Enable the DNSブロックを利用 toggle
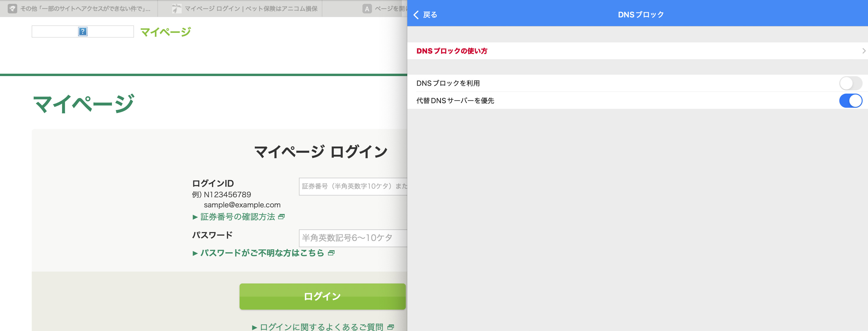The image size is (868, 331). 850,83
